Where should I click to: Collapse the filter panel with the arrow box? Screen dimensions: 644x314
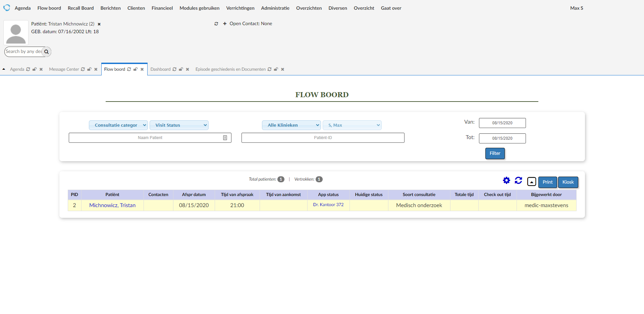(x=531, y=182)
